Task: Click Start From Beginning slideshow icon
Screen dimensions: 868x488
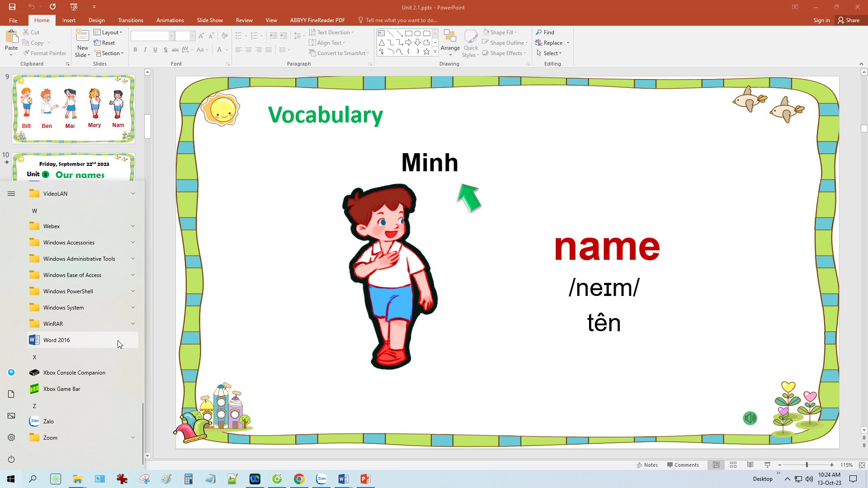Action: pyautogui.click(x=74, y=7)
